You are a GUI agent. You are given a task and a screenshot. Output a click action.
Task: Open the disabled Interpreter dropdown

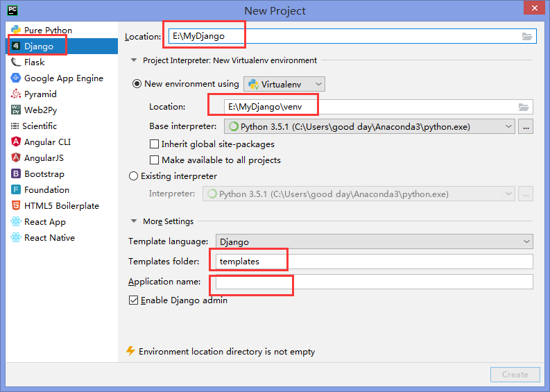coord(359,194)
